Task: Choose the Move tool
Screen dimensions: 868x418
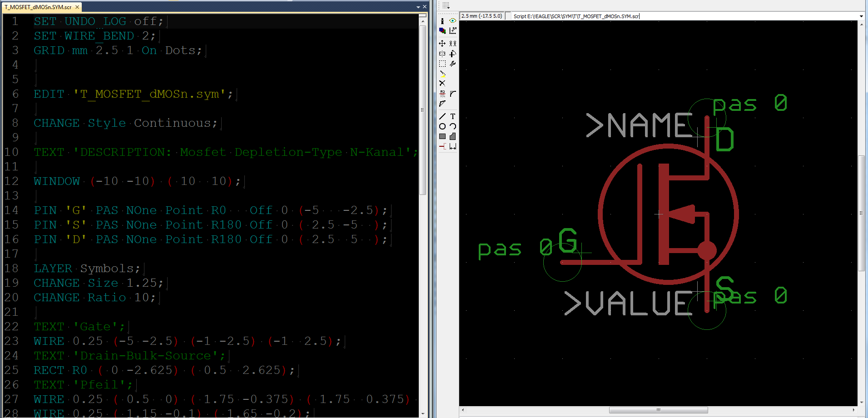Action: (x=442, y=44)
